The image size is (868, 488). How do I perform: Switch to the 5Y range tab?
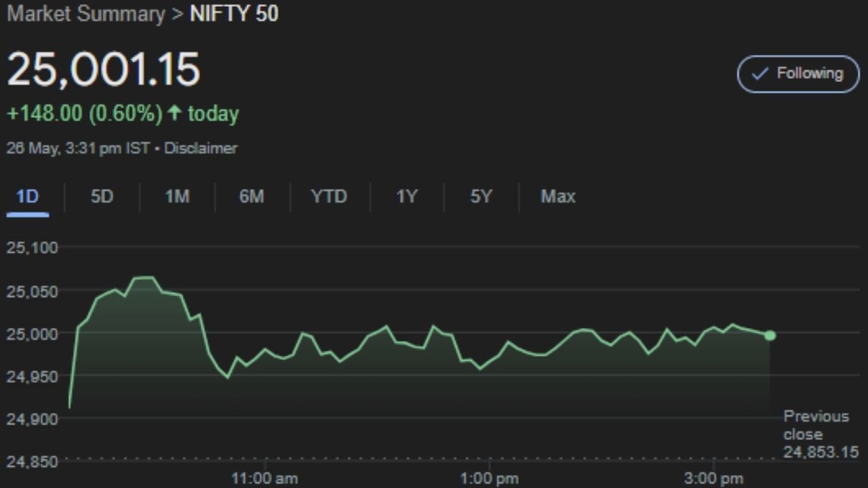tap(481, 197)
